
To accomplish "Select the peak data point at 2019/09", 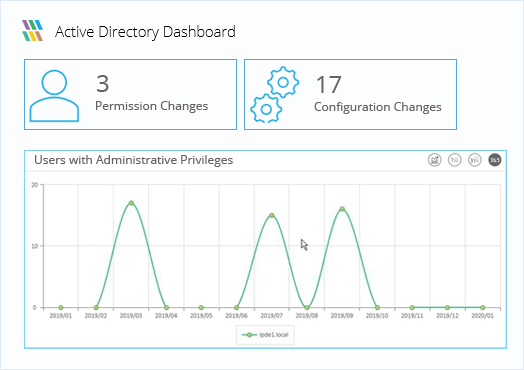I will pos(342,209).
